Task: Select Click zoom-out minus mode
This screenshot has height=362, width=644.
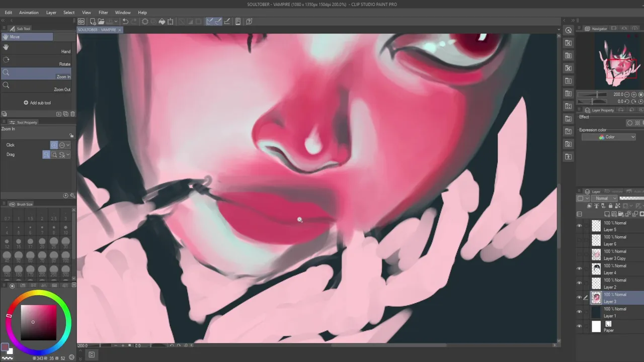Action: click(62, 145)
